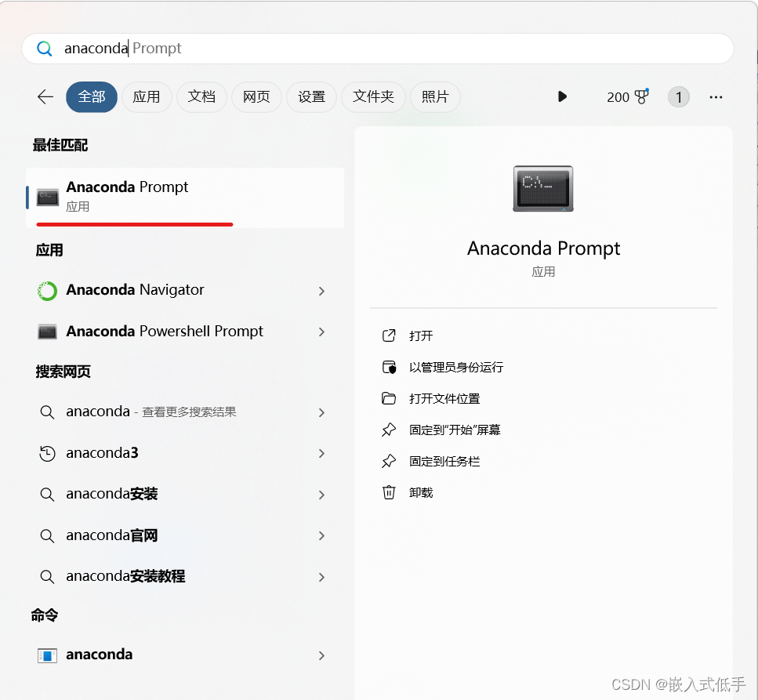Click the anaconda search input field
This screenshot has height=700, width=758.
point(378,49)
